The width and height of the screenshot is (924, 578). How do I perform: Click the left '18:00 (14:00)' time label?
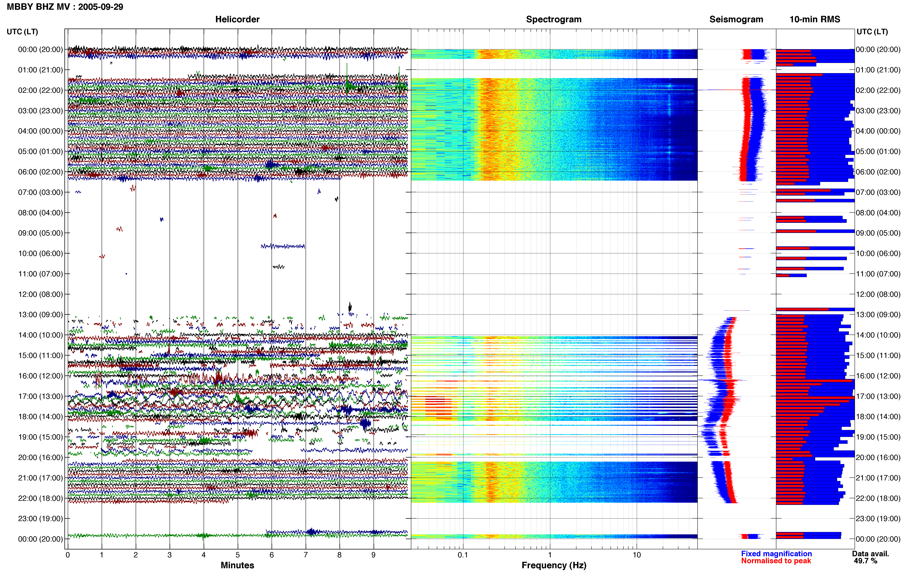[x=40, y=417]
